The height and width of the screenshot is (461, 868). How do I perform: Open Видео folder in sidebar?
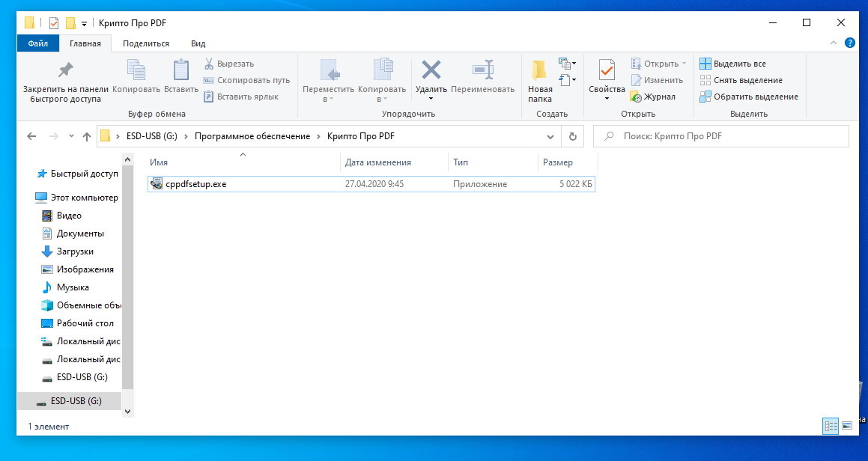(x=62, y=216)
